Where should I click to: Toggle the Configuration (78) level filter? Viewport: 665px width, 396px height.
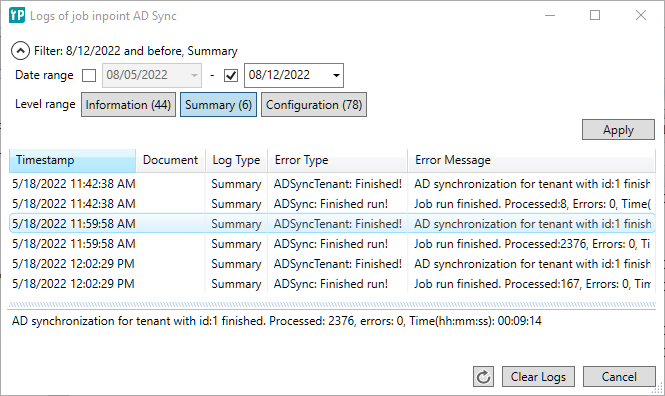tap(314, 105)
